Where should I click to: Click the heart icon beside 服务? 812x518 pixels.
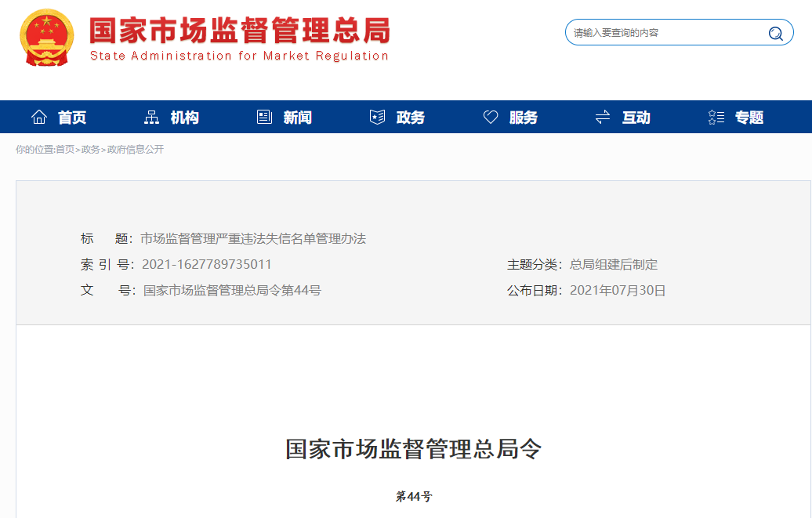coord(491,118)
